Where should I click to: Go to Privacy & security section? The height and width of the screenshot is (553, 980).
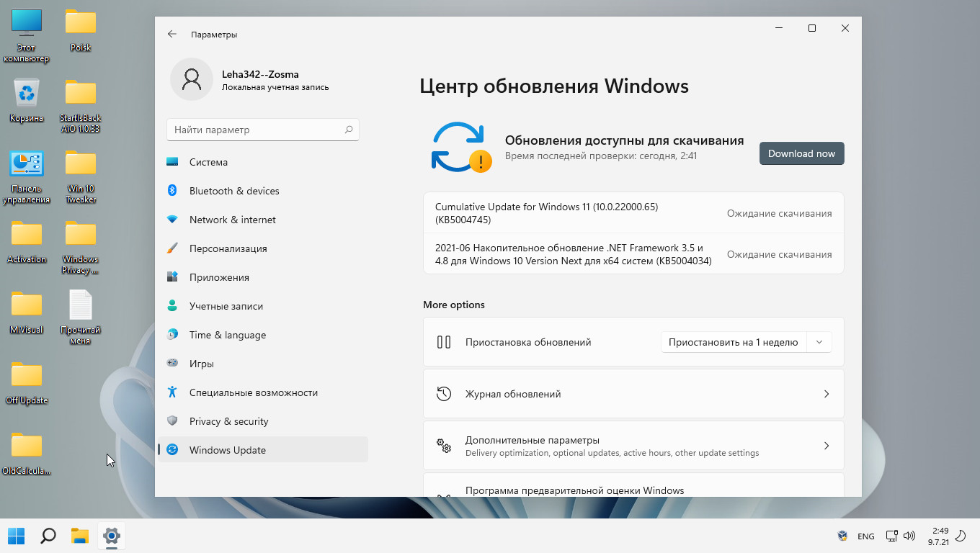262,421
